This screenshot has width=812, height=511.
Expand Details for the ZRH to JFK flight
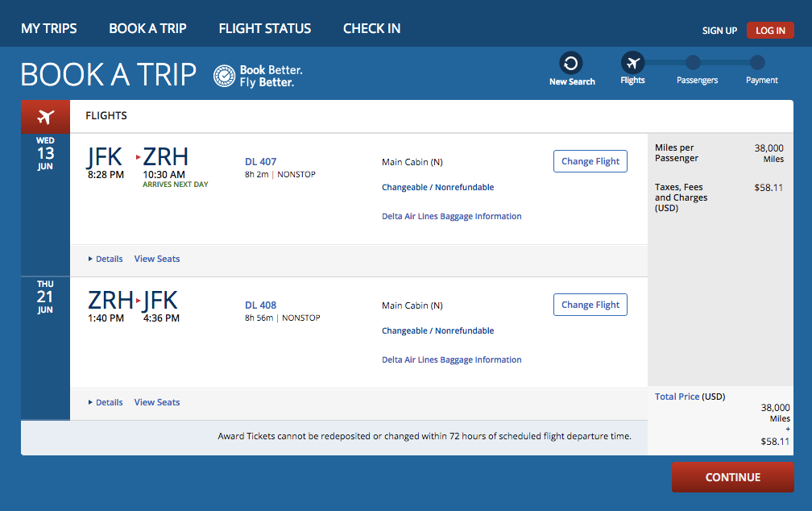[106, 402]
